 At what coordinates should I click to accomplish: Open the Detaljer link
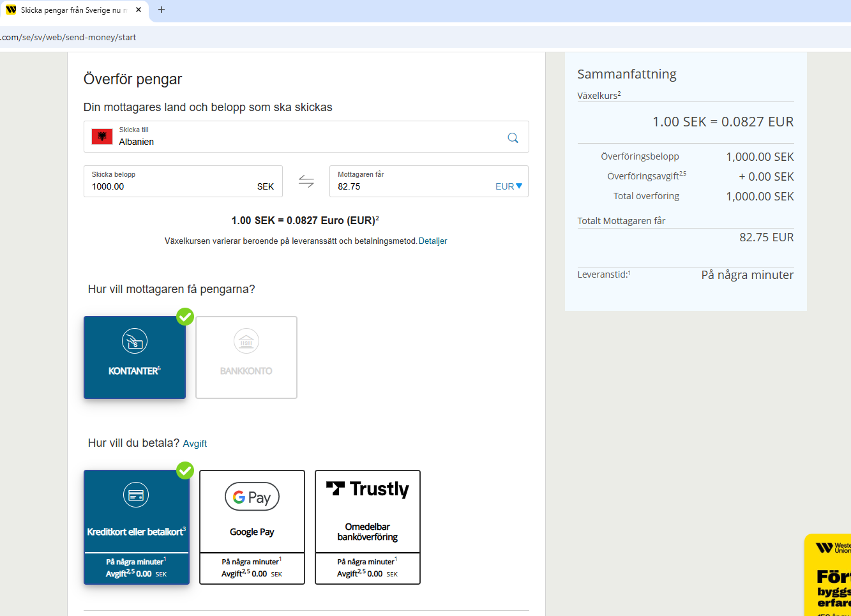click(x=433, y=241)
